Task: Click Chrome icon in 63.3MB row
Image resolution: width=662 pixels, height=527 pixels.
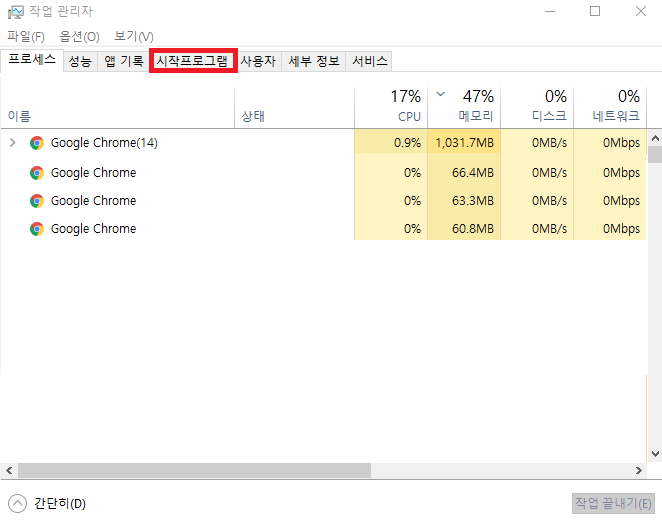Action: (x=37, y=201)
